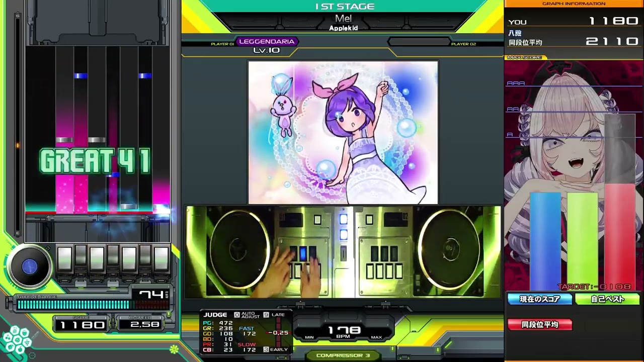Click the COMPRESSOR 3 effect label
Viewport: 644px width, 362px height.
click(x=343, y=355)
